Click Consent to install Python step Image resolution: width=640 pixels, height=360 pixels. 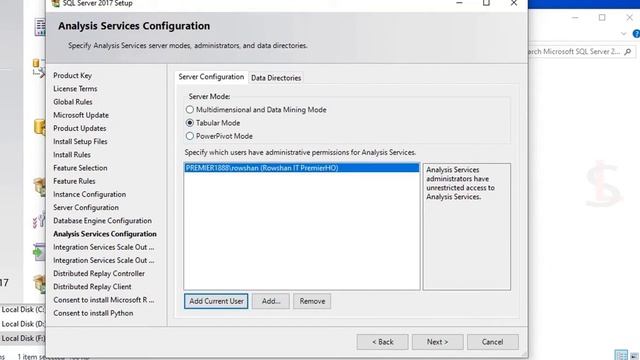[x=93, y=313]
